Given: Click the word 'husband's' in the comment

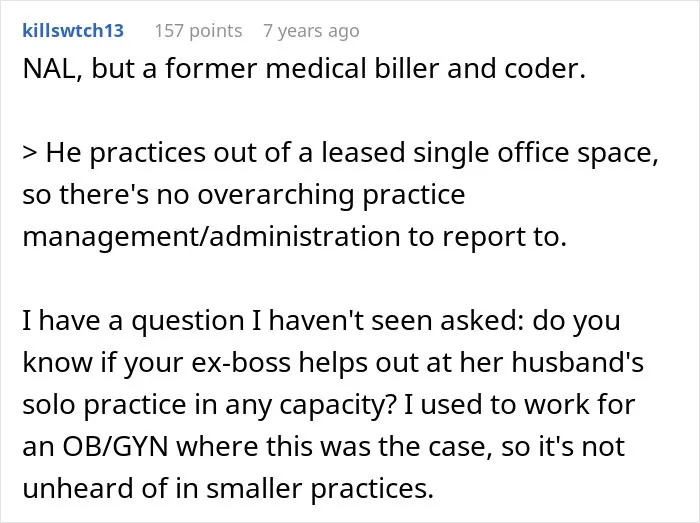Looking at the screenshot, I should [577, 362].
